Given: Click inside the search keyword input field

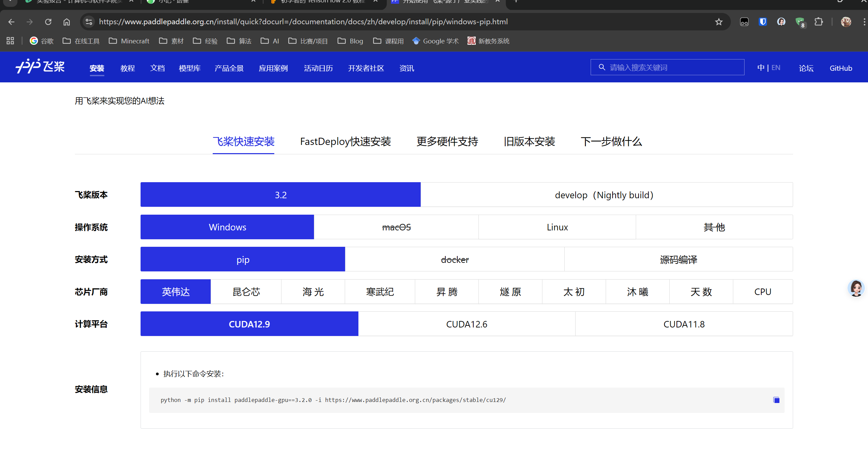Looking at the screenshot, I should coord(667,67).
